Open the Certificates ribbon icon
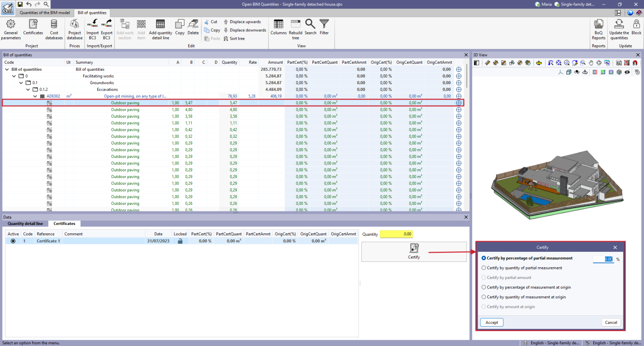 [x=33, y=27]
